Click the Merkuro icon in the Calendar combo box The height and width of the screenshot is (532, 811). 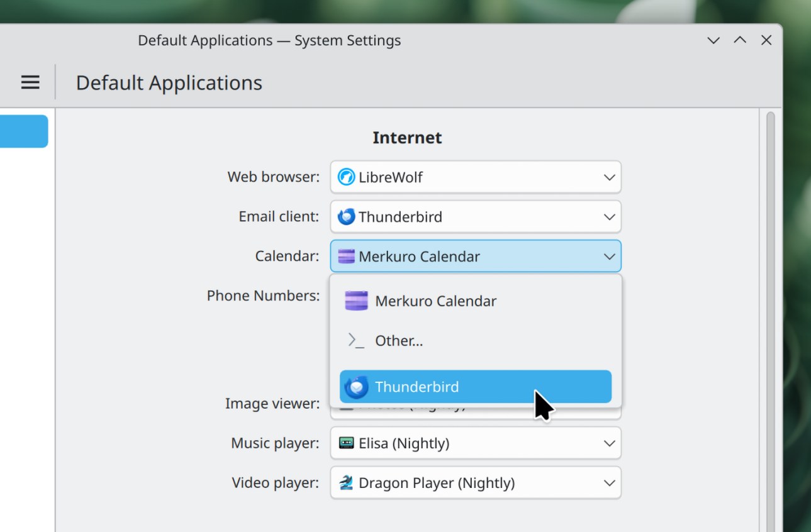click(x=346, y=257)
